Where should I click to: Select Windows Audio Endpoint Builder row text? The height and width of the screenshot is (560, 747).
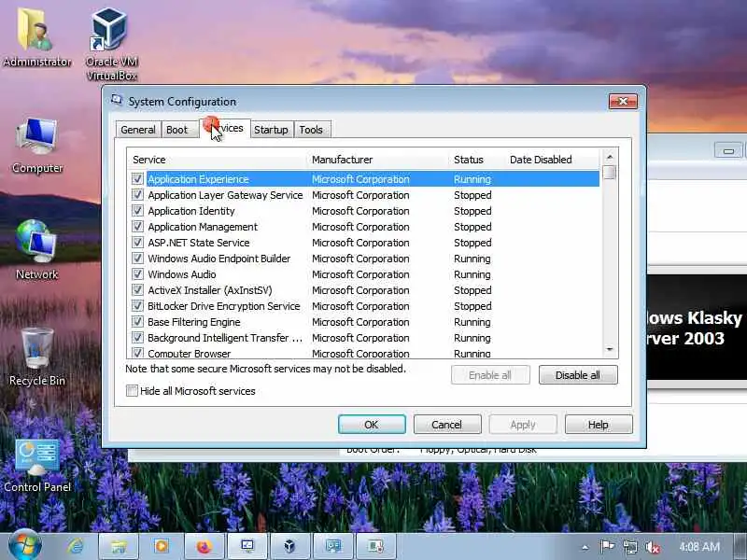click(x=219, y=259)
